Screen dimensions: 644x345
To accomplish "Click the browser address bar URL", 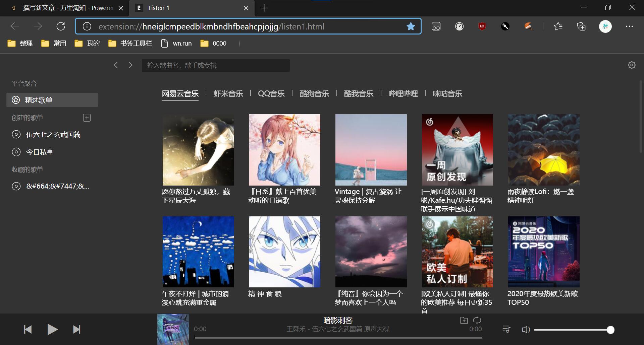I will point(211,26).
